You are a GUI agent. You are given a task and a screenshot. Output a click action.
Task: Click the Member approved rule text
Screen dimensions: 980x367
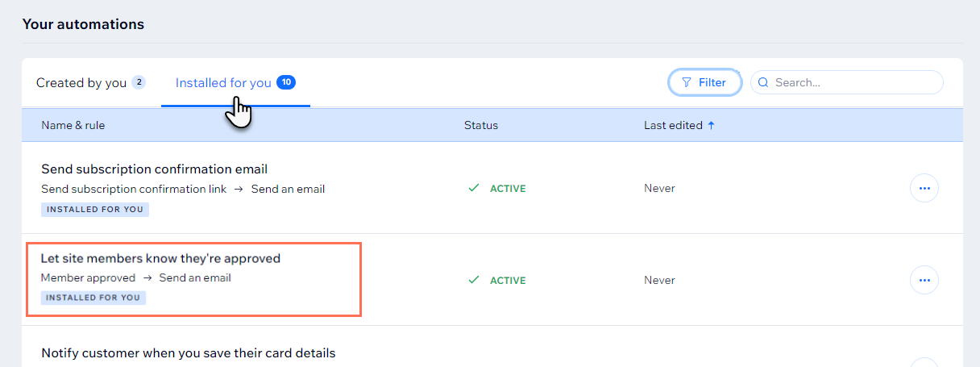tap(88, 277)
